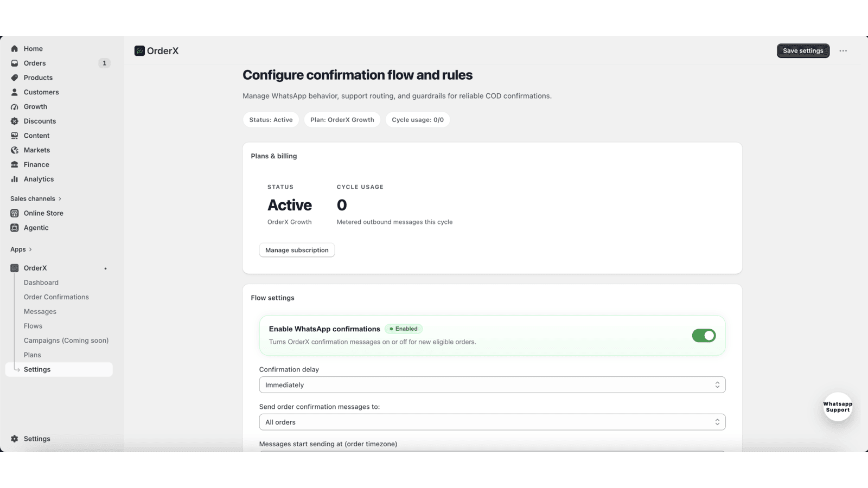Click the Agentic channel icon
The image size is (868, 488).
coord(15,228)
